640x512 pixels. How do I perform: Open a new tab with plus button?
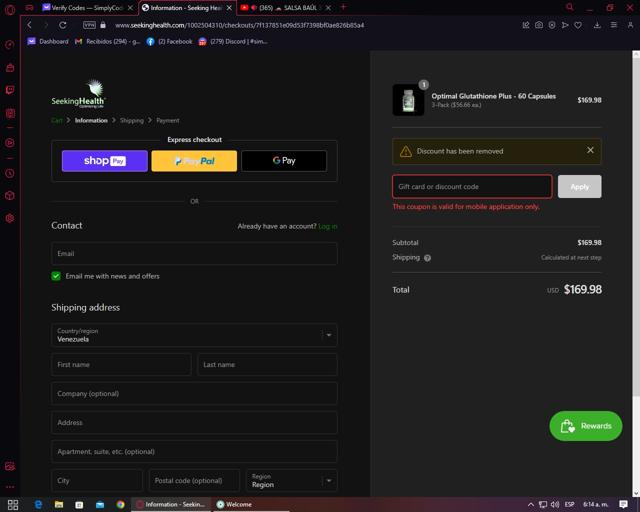[x=343, y=7]
